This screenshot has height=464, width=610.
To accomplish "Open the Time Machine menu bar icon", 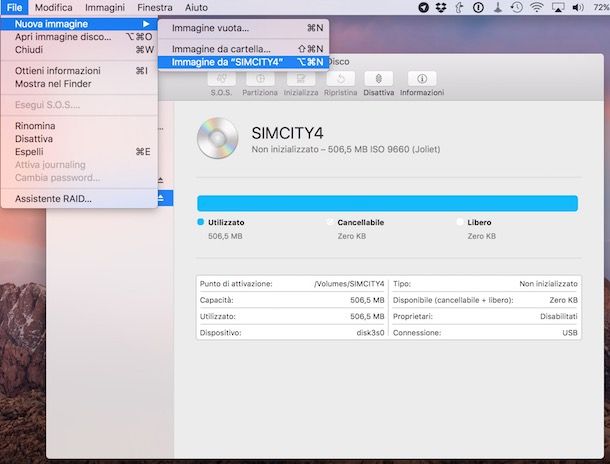I will 517,7.
